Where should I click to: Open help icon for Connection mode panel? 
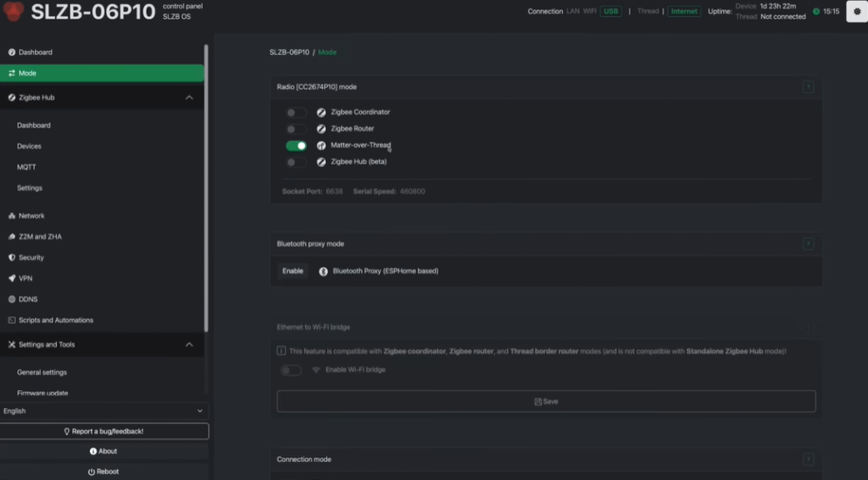(x=808, y=459)
